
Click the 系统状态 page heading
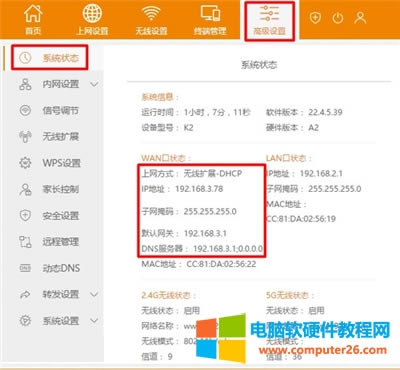point(259,65)
